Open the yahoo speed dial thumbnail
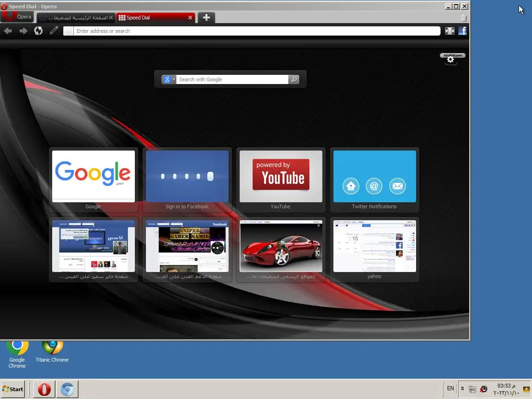Screen dimensions: 532x399 (x=375, y=246)
